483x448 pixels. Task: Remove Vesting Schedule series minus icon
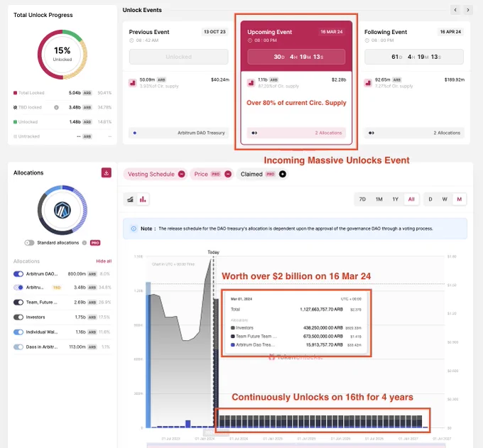[x=182, y=174]
